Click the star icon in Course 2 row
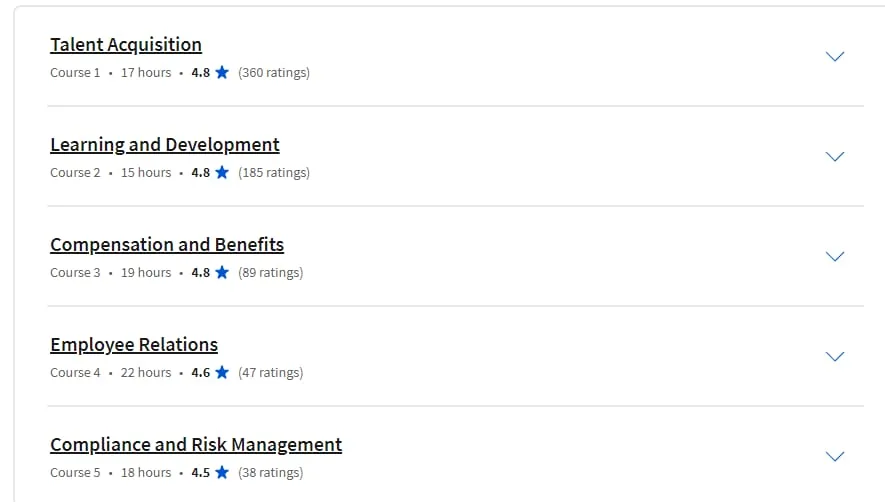Image resolution: width=885 pixels, height=502 pixels. click(222, 172)
